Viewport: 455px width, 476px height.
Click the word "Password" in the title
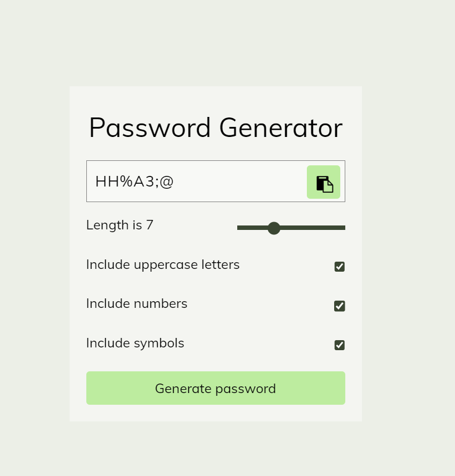(x=150, y=127)
